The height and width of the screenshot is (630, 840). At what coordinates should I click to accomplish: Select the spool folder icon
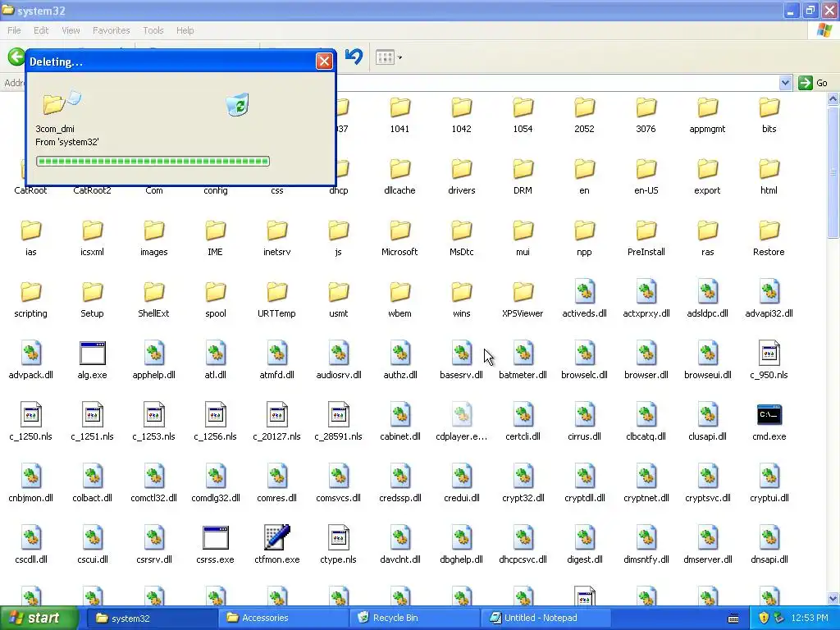(x=216, y=292)
